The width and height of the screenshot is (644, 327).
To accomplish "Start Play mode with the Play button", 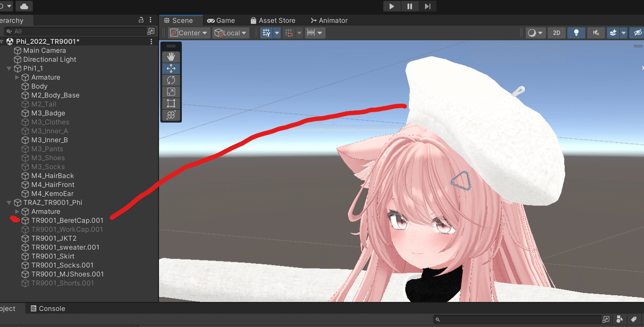I will (x=392, y=6).
